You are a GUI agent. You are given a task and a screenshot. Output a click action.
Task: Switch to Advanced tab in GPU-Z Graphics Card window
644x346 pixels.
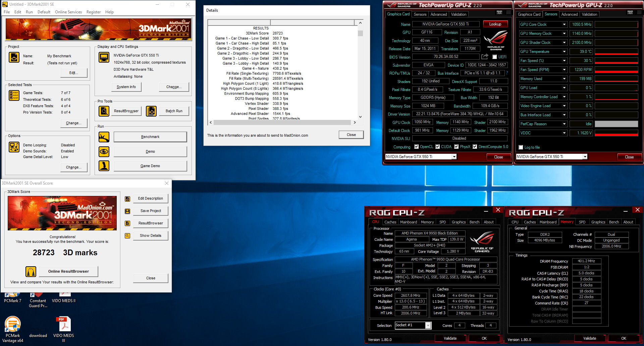(439, 14)
